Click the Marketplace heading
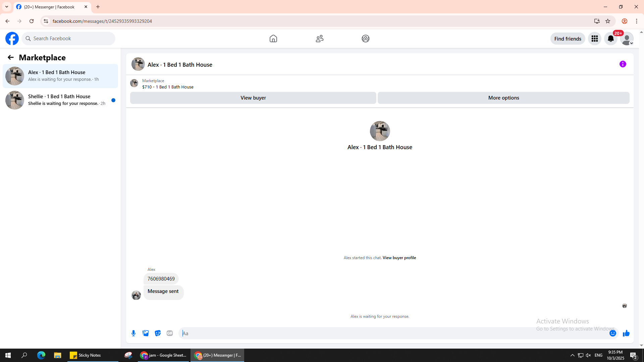Viewport: 644px width, 362px height. click(42, 58)
